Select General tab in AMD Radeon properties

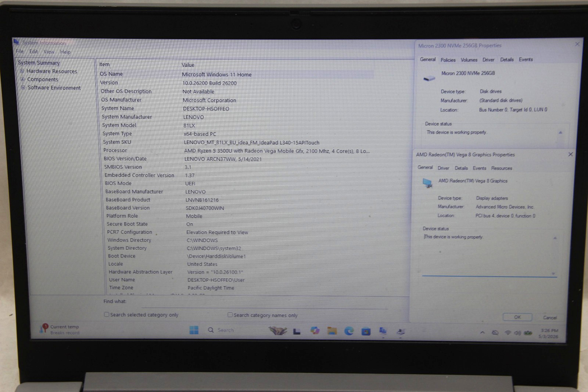pyautogui.click(x=425, y=167)
